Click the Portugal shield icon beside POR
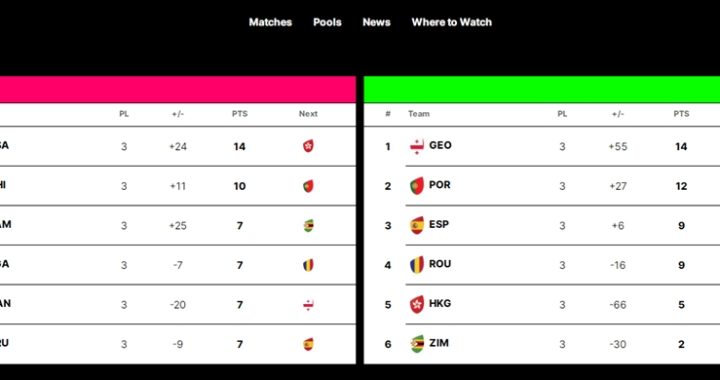This screenshot has height=380, width=720. pyautogui.click(x=416, y=186)
